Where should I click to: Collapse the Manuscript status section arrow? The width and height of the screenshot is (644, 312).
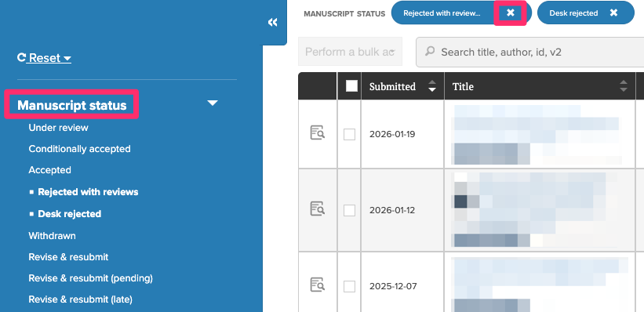click(213, 103)
